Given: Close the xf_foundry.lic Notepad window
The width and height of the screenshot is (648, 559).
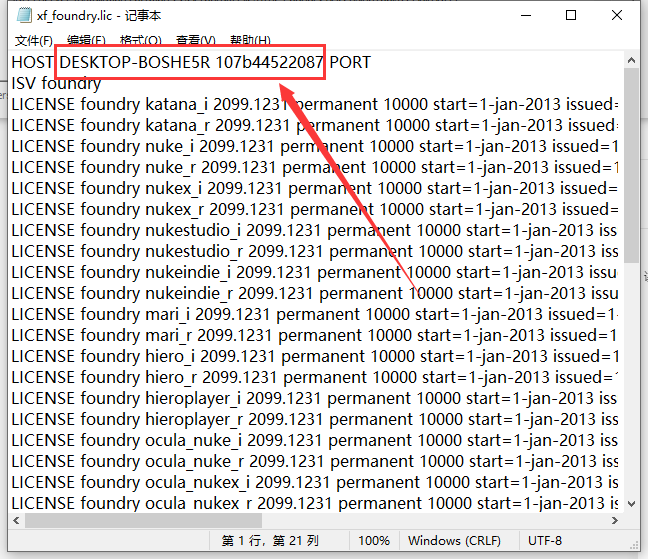Looking at the screenshot, I should 617,15.
